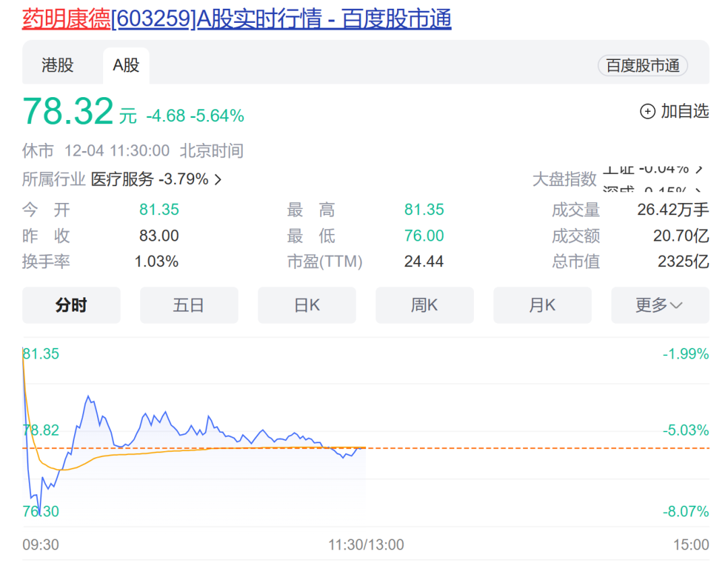Switch to the 港股 tab

point(57,65)
